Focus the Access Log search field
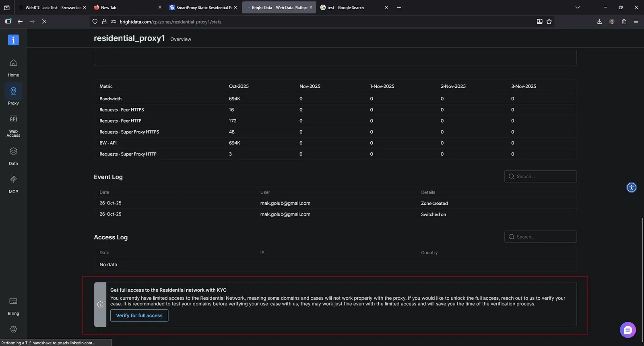The width and height of the screenshot is (644, 346). [541, 237]
